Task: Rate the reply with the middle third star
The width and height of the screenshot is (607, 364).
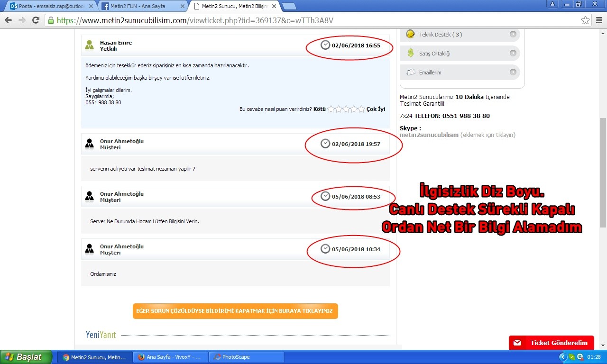Action: click(346, 109)
